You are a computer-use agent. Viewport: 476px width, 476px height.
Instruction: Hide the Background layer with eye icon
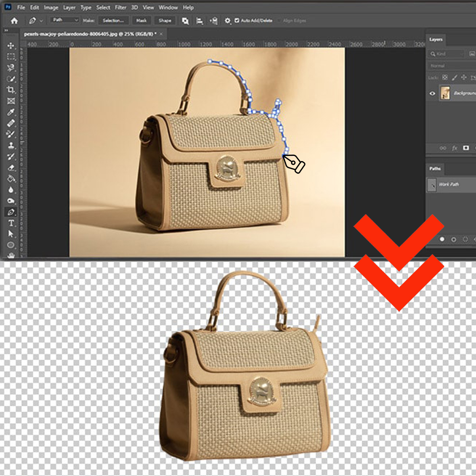[x=432, y=94]
